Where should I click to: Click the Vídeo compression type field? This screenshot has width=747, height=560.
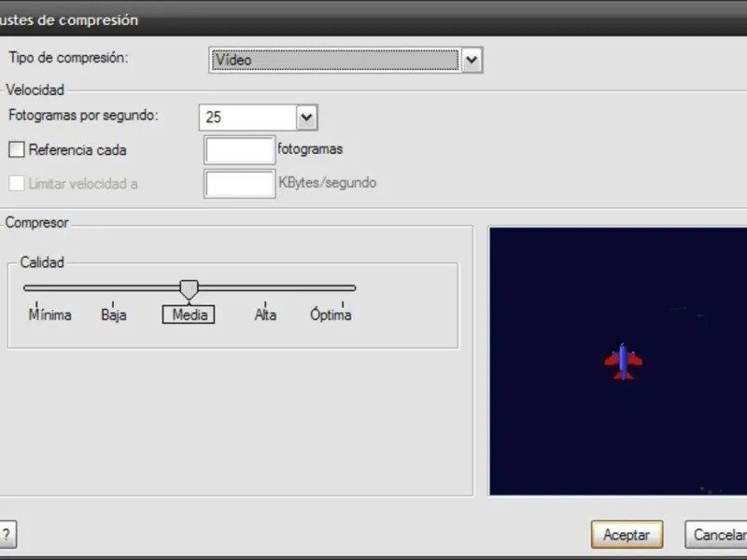[335, 60]
